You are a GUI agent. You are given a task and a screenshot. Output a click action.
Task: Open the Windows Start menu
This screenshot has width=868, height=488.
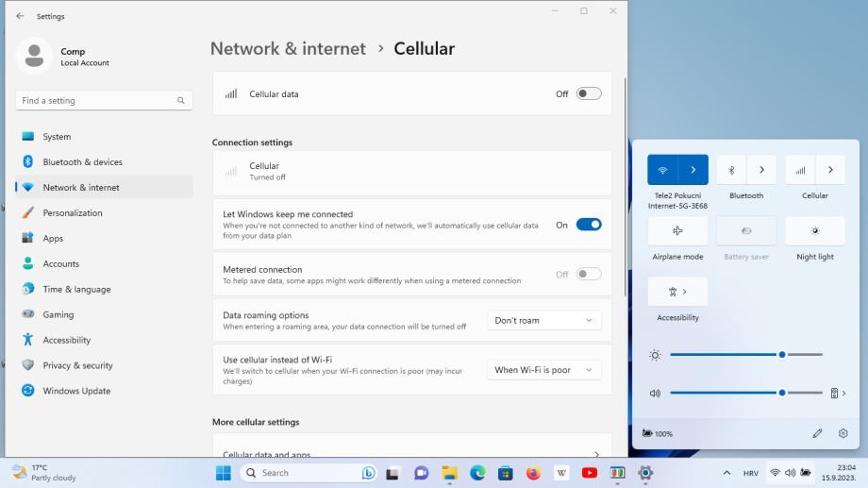pyautogui.click(x=224, y=473)
